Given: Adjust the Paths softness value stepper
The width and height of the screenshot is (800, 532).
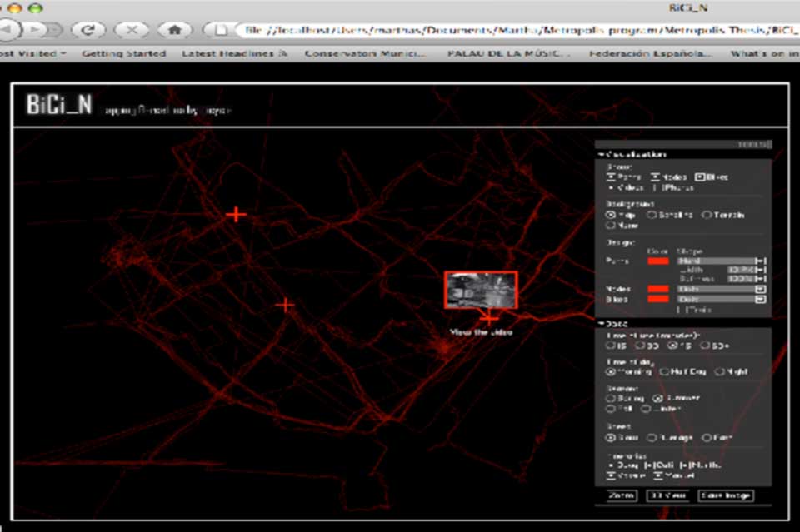Looking at the screenshot, I should [761, 279].
